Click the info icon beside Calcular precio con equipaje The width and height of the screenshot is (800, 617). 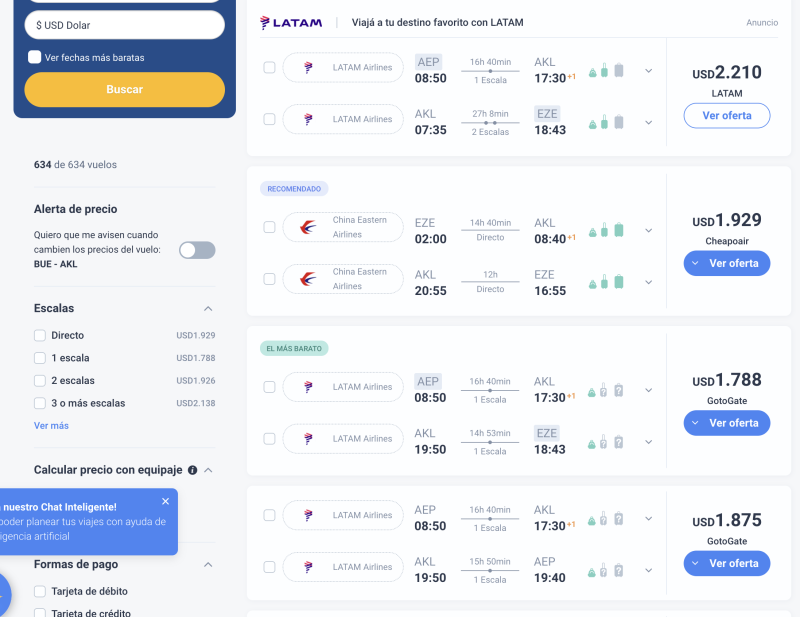192,469
